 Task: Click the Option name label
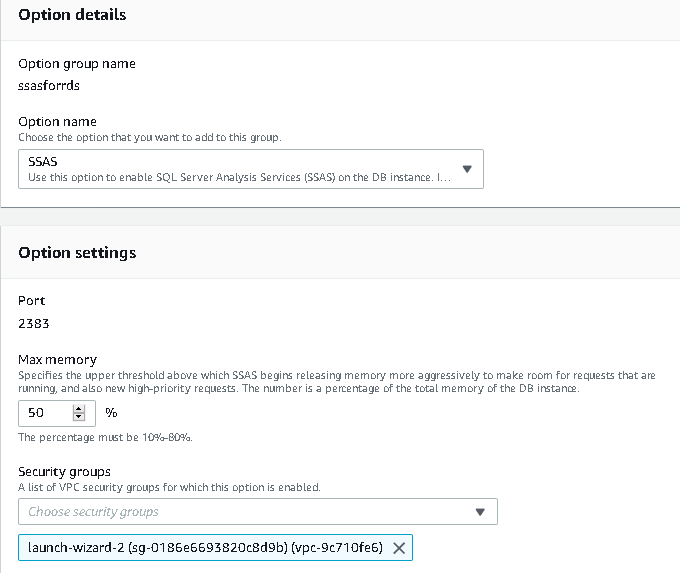coord(57,122)
